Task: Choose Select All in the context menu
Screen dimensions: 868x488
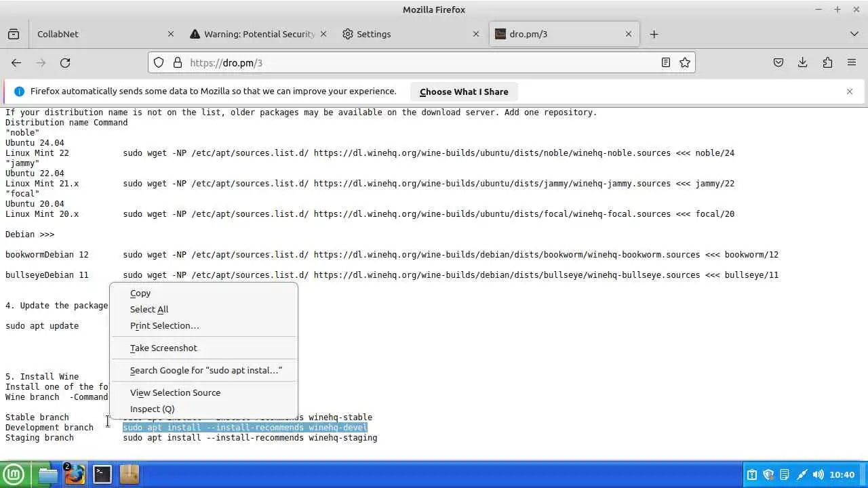Action: (x=203, y=310)
